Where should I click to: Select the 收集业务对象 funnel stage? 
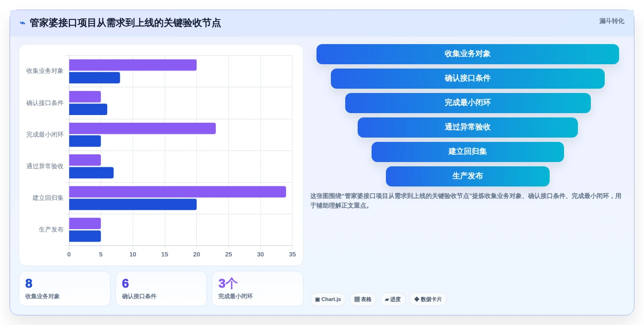point(467,54)
